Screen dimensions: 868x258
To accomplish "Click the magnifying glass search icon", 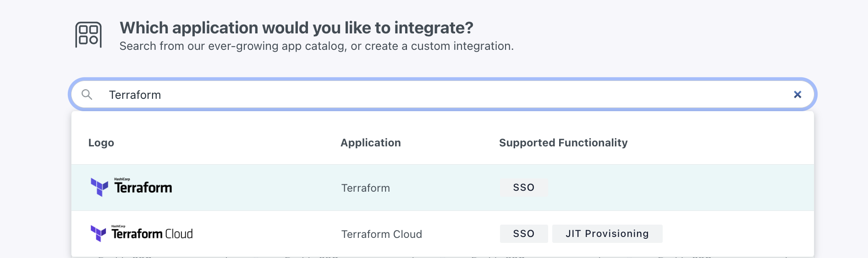I will click(87, 95).
